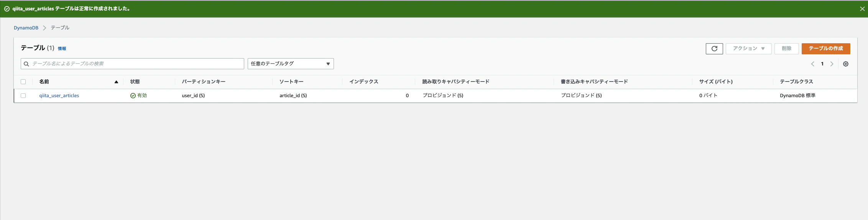The width and height of the screenshot is (868, 220).
Task: Click the search magnifier icon
Action: click(26, 64)
